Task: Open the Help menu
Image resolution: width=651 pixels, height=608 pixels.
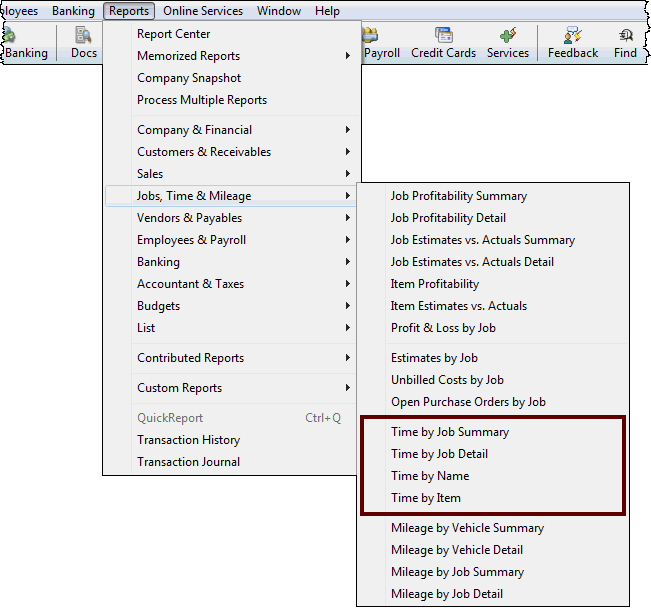Action: click(327, 11)
